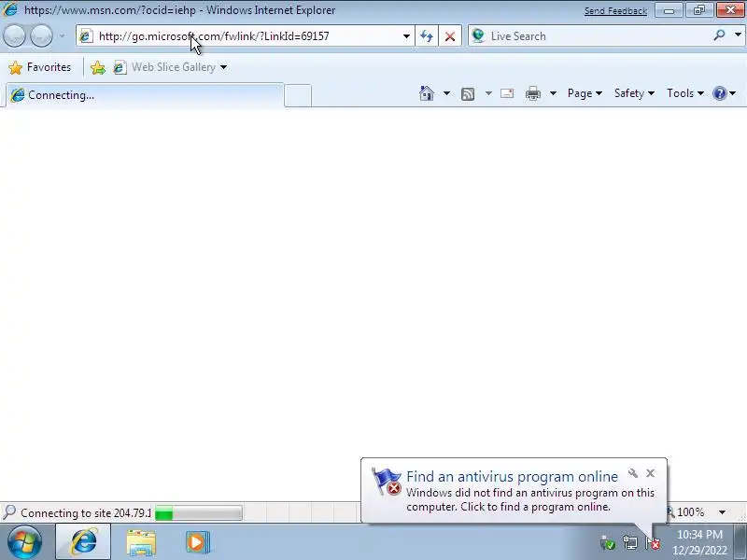Open a new blank tab

click(x=298, y=95)
